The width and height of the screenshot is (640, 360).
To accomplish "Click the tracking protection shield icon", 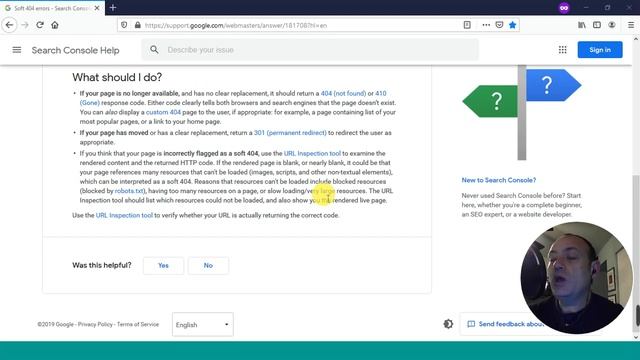I will tap(124, 25).
